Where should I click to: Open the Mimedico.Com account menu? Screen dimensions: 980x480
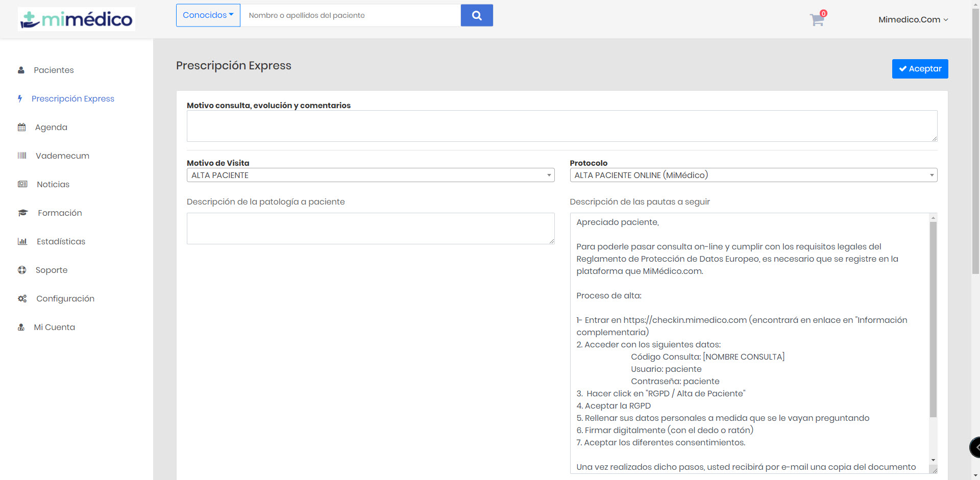pyautogui.click(x=913, y=19)
